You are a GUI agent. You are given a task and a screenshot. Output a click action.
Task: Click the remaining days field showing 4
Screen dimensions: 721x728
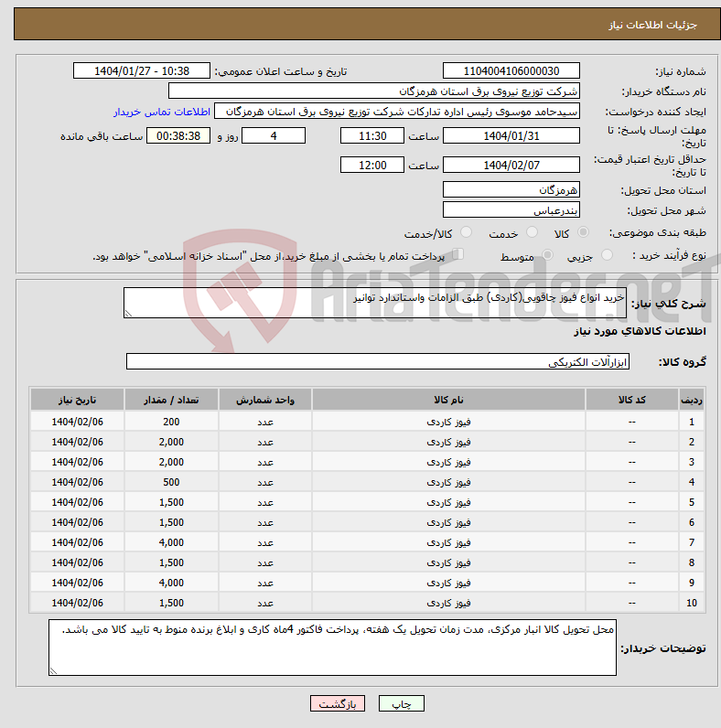[274, 136]
